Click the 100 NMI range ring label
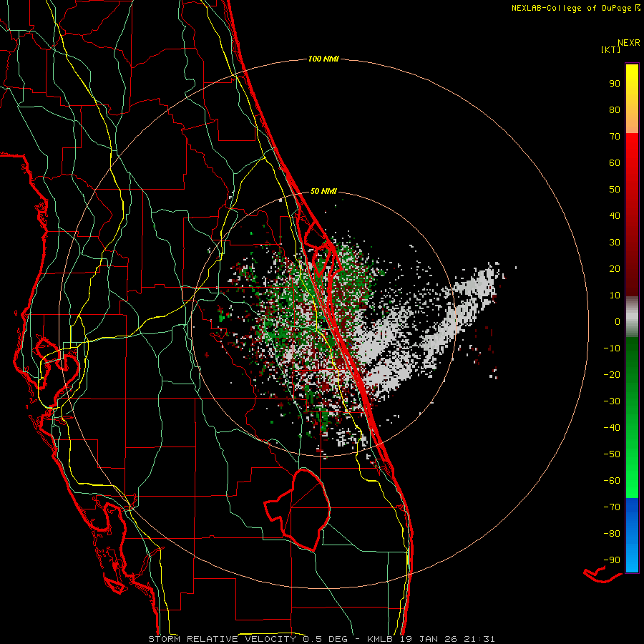Image resolution: width=644 pixels, height=644 pixels. click(x=323, y=59)
